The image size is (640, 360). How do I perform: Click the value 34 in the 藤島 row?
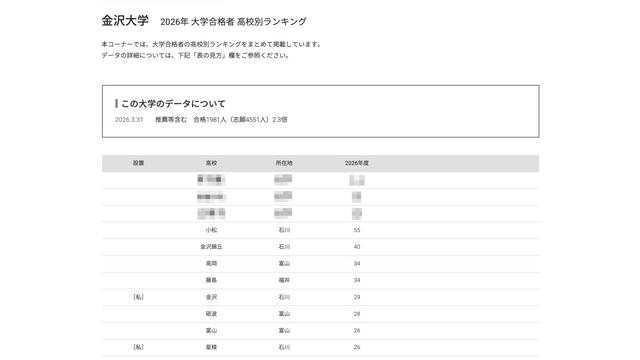(357, 280)
